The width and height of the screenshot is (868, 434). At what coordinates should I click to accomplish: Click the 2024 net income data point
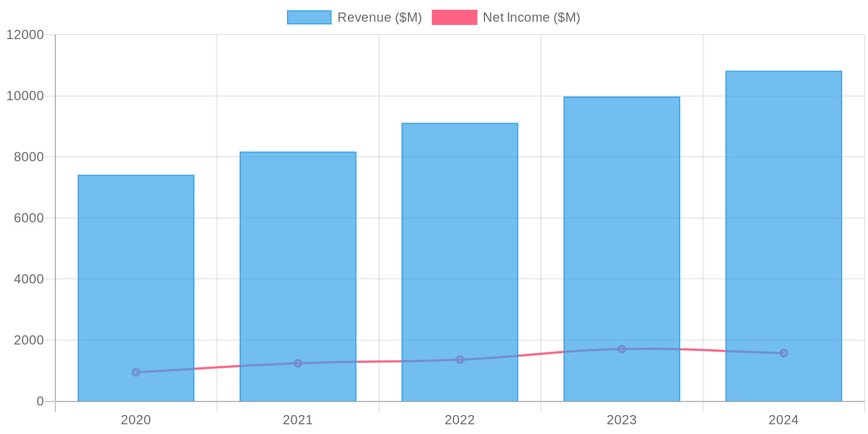(783, 353)
